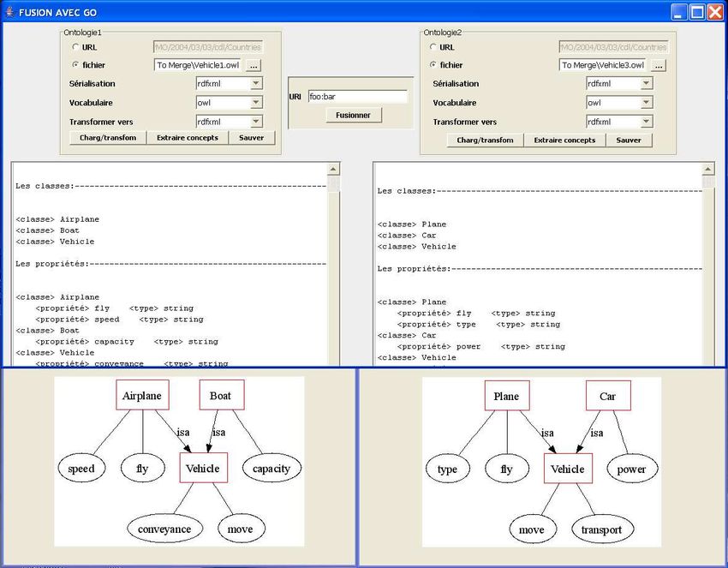Click the application icon in title bar
Image resolution: width=728 pixels, height=568 pixels.
point(9,12)
